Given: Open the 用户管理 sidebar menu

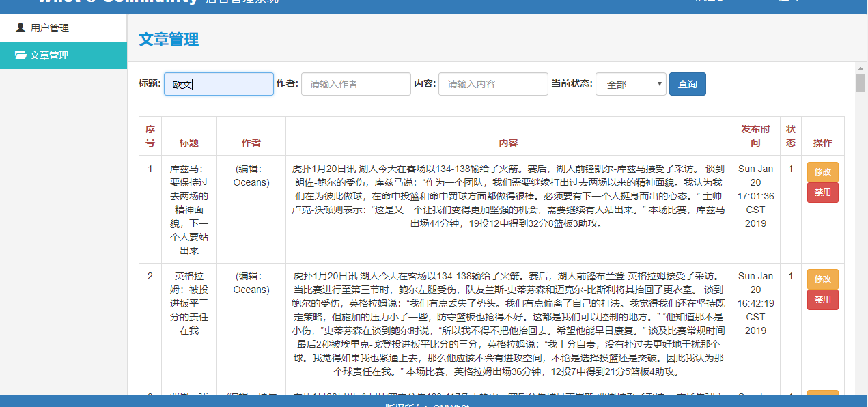Looking at the screenshot, I should tap(64, 28).
